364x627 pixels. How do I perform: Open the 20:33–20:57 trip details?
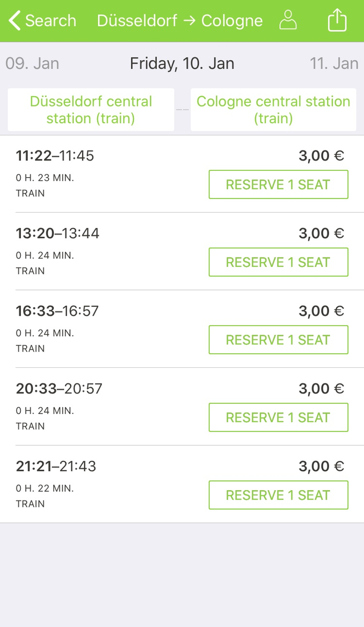182,407
